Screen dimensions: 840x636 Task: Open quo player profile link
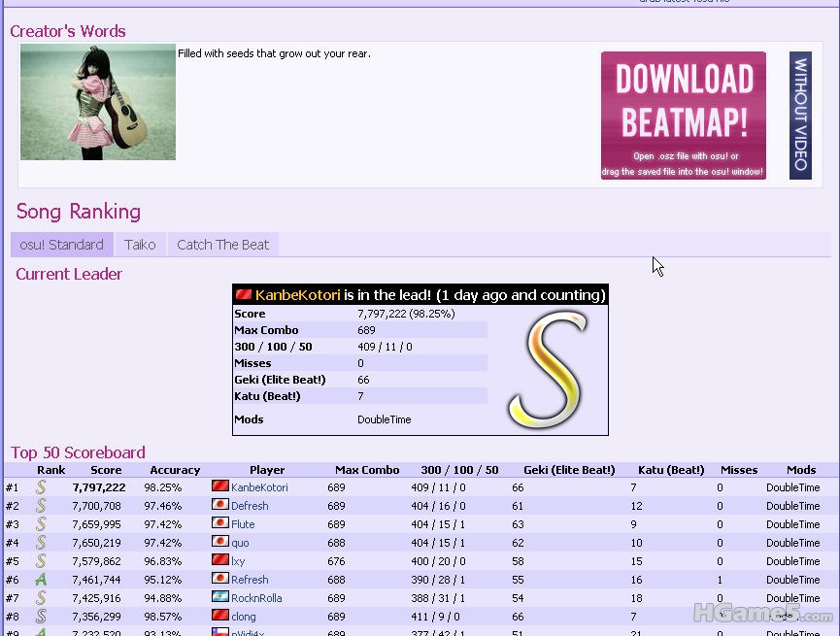(240, 543)
